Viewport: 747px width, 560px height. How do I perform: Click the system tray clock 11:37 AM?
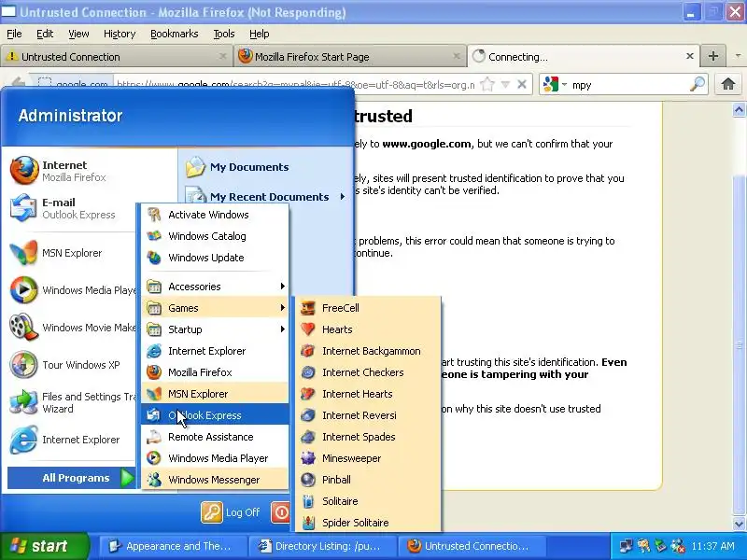coord(712,546)
